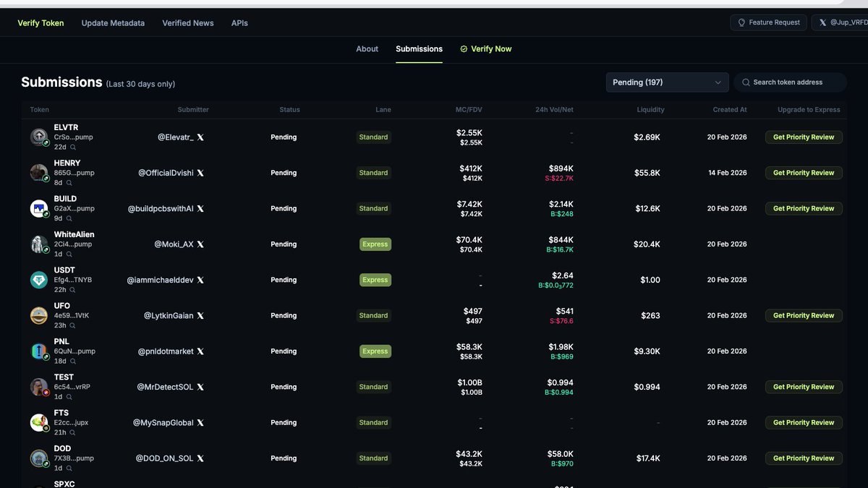
Task: Open the @Jup_VRFD X account button
Action: pos(841,22)
